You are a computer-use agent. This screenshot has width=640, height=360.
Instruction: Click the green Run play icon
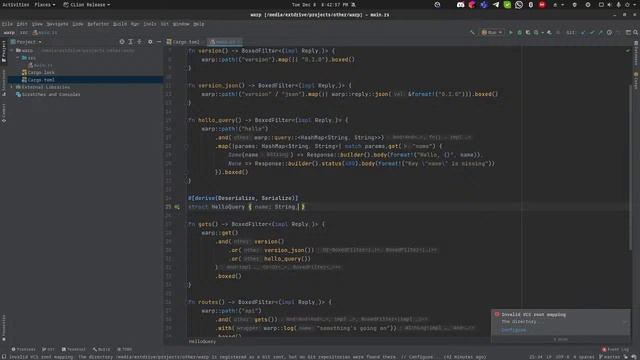511,32
